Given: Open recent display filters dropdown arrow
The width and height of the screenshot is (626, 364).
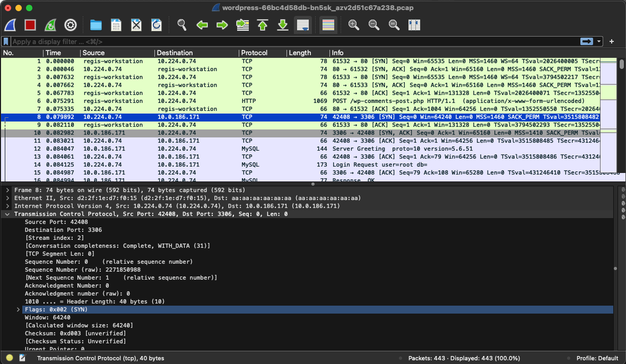Looking at the screenshot, I should (599, 41).
